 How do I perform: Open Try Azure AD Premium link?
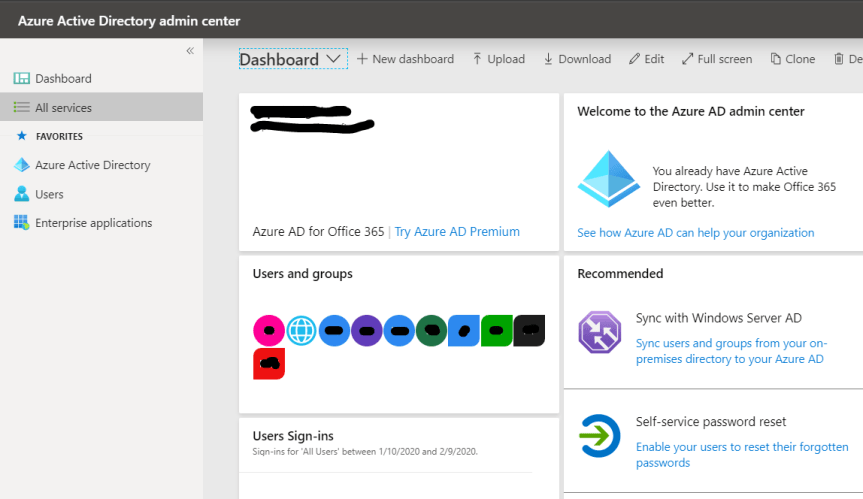(x=457, y=232)
